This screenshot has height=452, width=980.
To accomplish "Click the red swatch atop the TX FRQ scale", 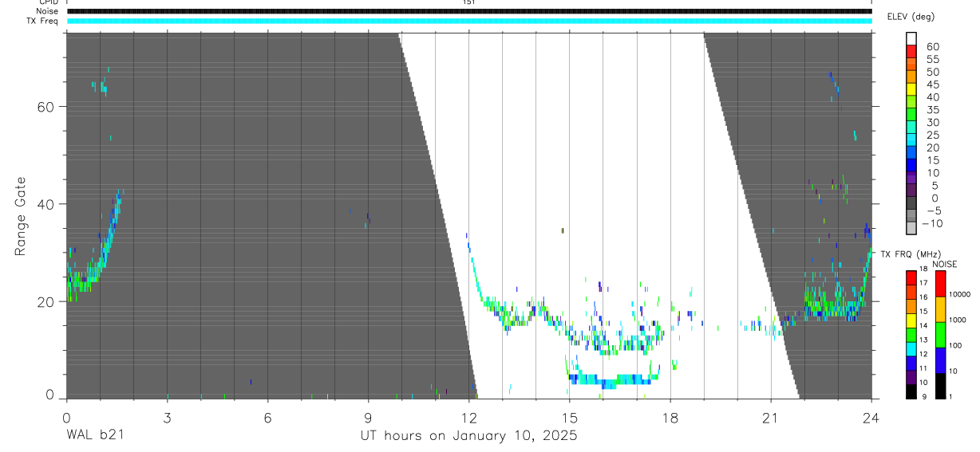I will point(911,277).
